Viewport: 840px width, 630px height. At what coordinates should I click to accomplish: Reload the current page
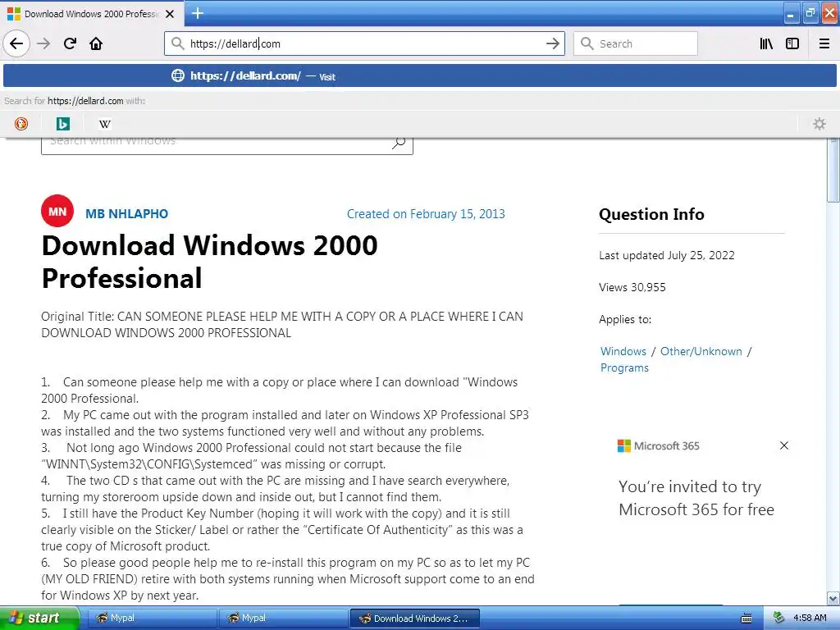pos(71,43)
